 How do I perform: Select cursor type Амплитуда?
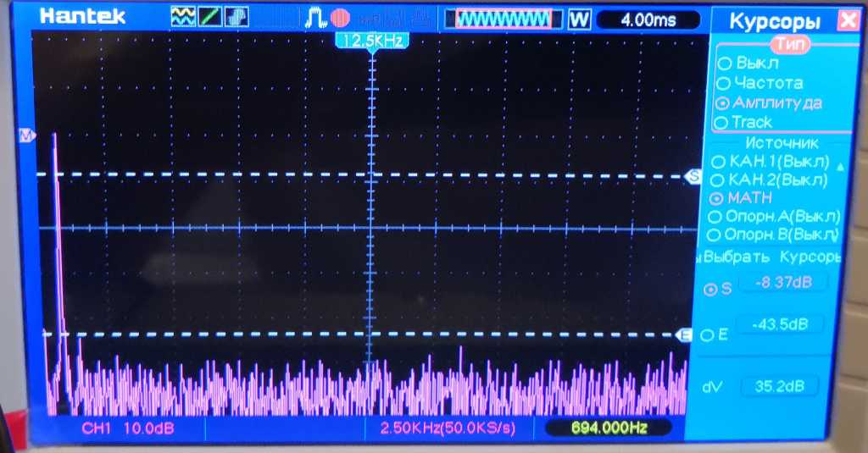coord(769,103)
